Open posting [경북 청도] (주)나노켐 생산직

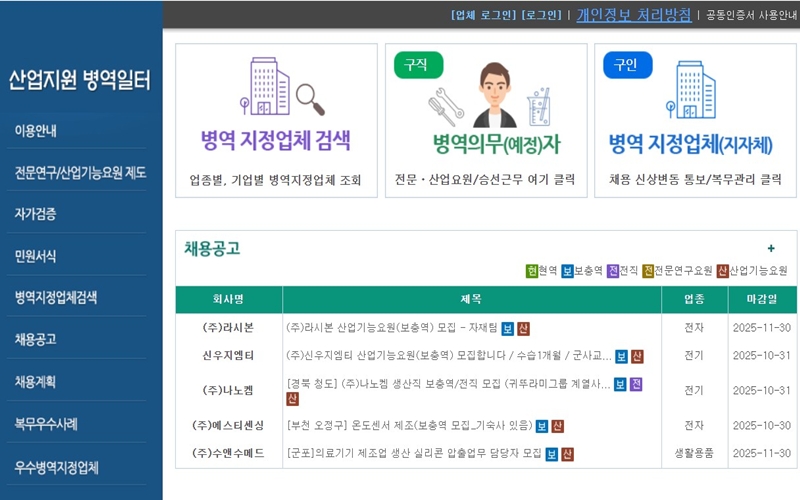coord(448,384)
